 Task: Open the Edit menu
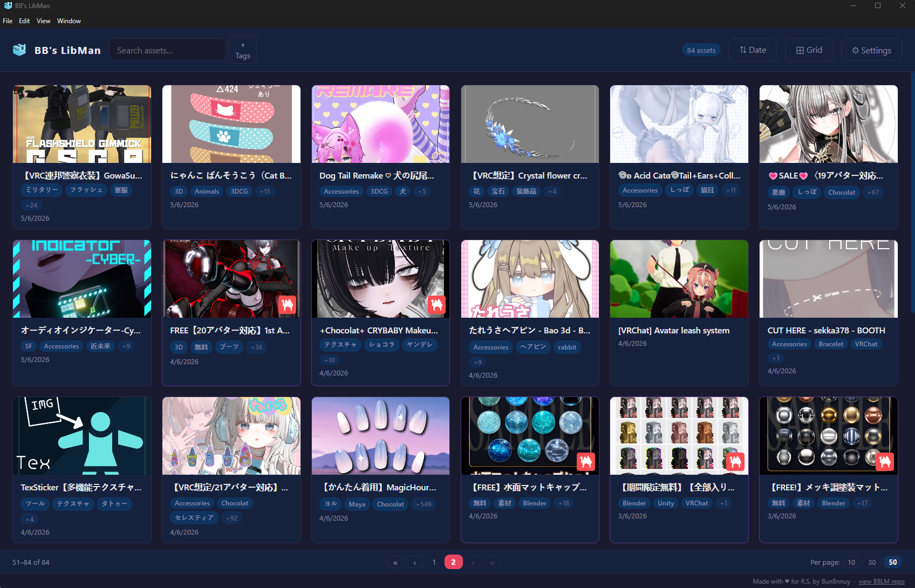(x=24, y=21)
